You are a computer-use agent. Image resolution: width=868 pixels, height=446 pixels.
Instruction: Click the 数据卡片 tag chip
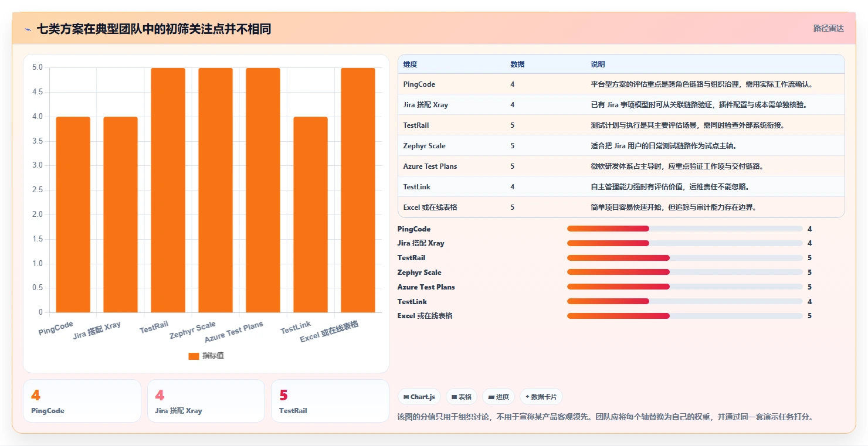click(x=541, y=397)
